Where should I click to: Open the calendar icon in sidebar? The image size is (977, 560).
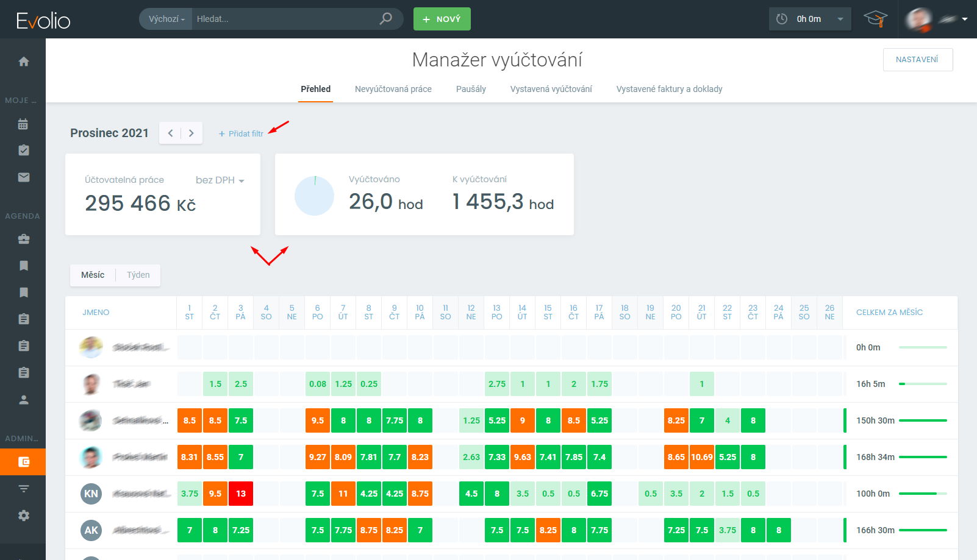24,124
